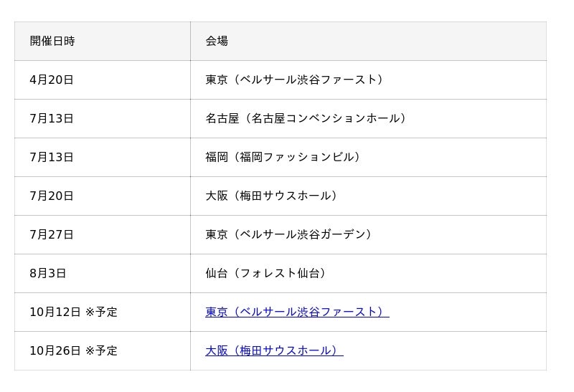The image size is (574, 392).
Task: Open the 大阪（梅田サウスホール） link
Action: coord(274,350)
